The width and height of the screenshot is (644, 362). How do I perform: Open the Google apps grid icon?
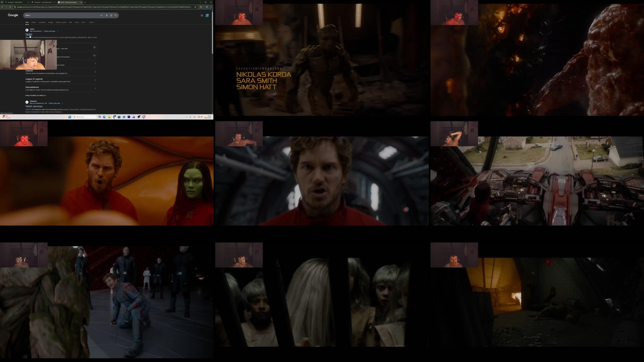click(202, 15)
